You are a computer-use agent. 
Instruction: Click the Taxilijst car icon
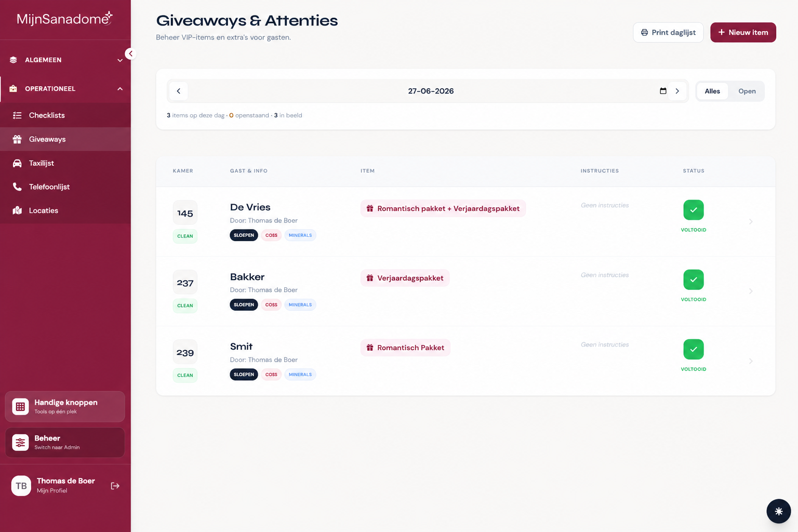(x=17, y=163)
